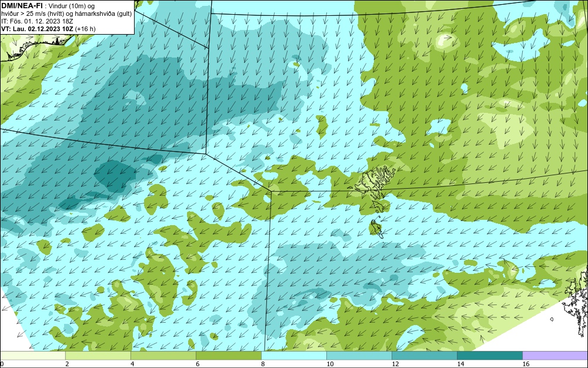Click the 12–14 m/s teal legend swatch
This screenshot has height=368, width=588.
click(x=424, y=355)
